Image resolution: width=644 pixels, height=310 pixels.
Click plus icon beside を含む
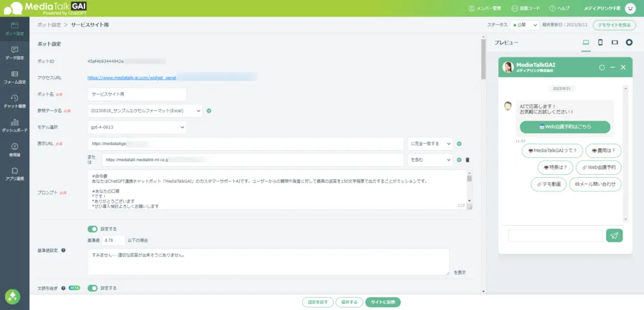click(459, 160)
